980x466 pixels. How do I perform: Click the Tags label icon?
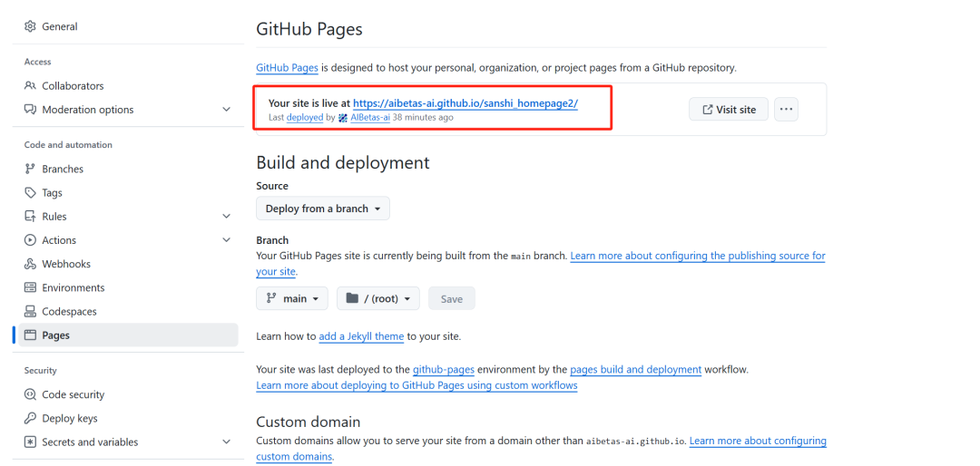(30, 192)
